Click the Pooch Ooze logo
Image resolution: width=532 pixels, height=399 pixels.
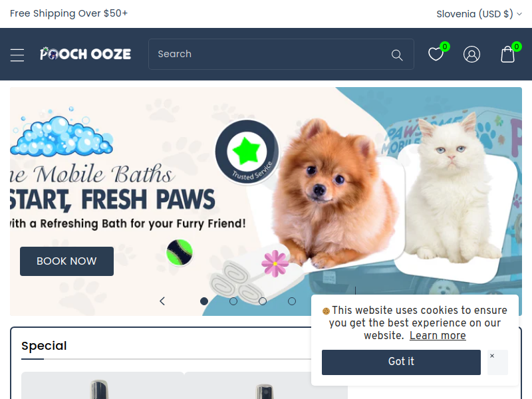[86, 54]
